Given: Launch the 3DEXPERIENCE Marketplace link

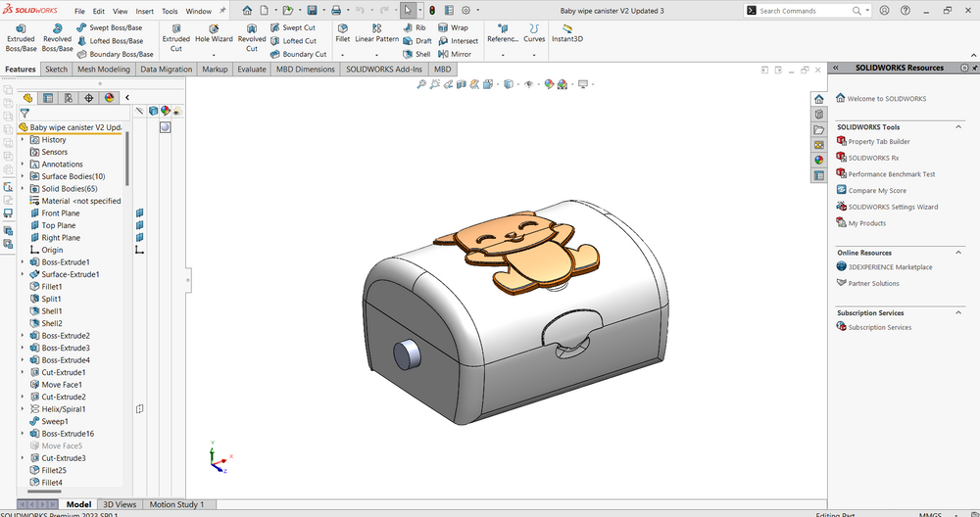Looking at the screenshot, I should 890,266.
